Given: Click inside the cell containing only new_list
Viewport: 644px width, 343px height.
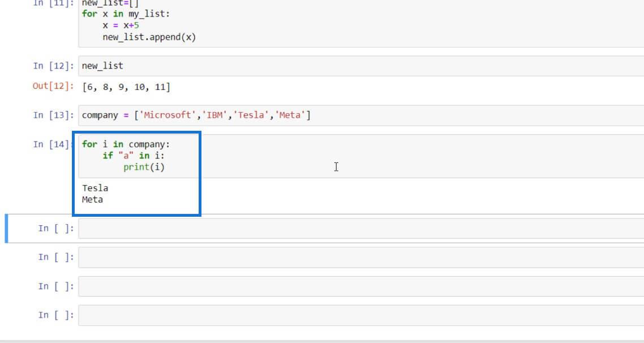Looking at the screenshot, I should [x=340, y=66].
